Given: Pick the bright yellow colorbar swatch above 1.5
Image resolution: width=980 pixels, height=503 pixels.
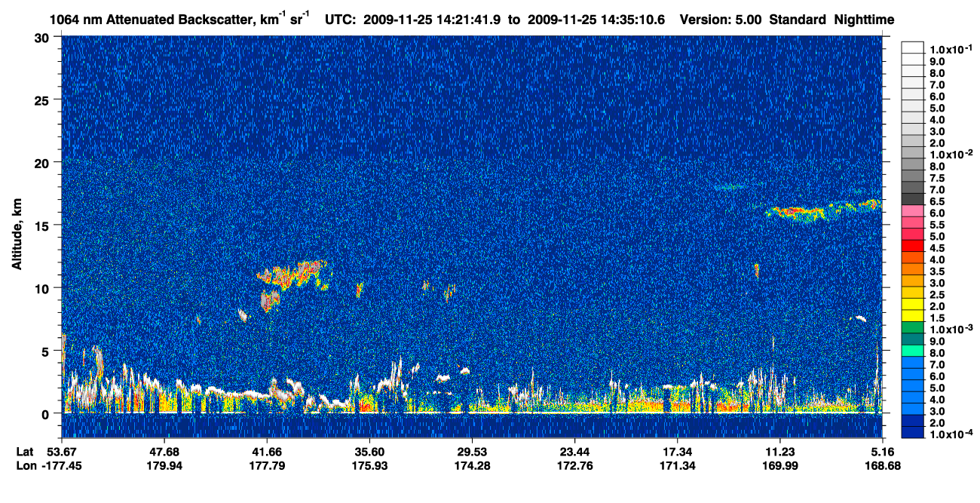Looking at the screenshot, I should point(912,315).
